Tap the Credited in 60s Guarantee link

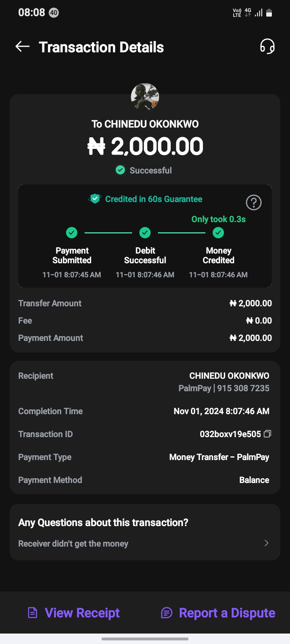(153, 199)
